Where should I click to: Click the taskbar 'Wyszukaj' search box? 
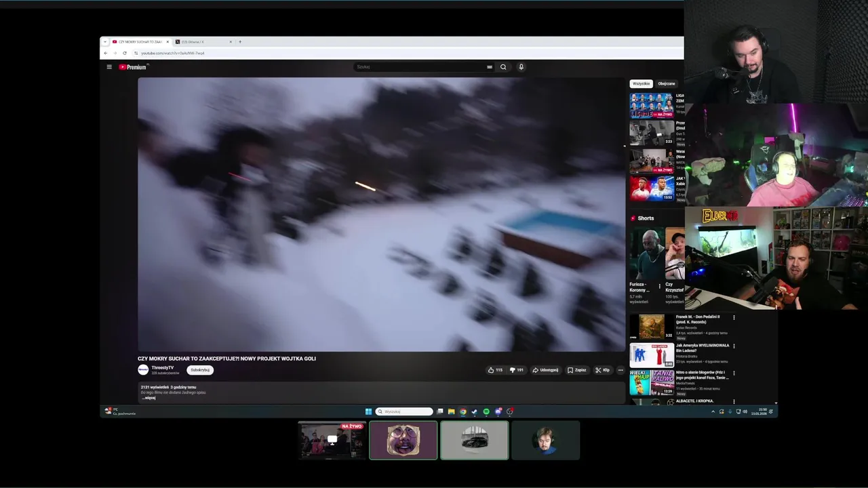(404, 411)
